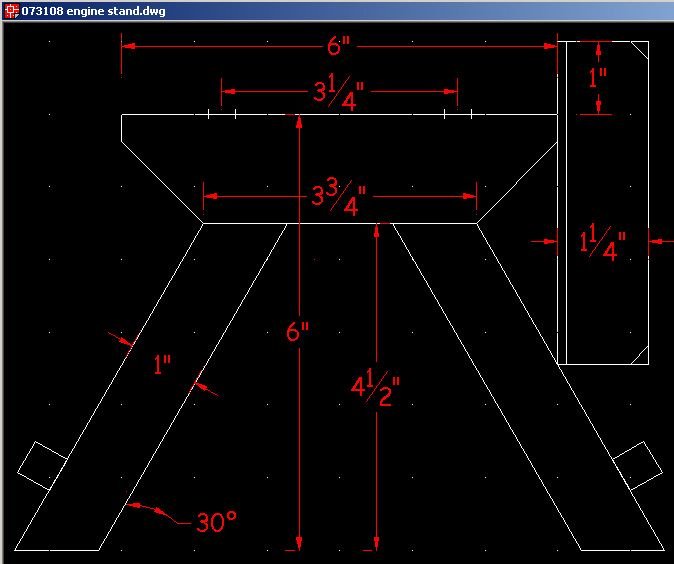Select the vertical 6" height dimension text
Screen dimensions: 674x564
point(298,333)
